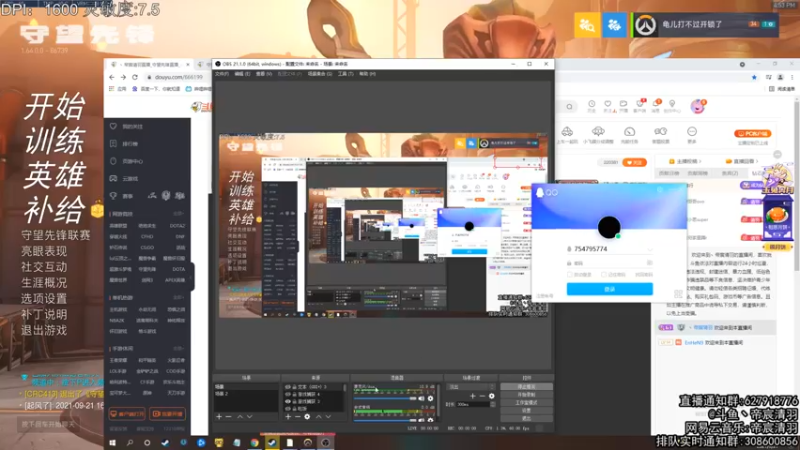The width and height of the screenshot is (800, 450).
Task: Move OBS source down with arrow
Action: click(x=328, y=417)
